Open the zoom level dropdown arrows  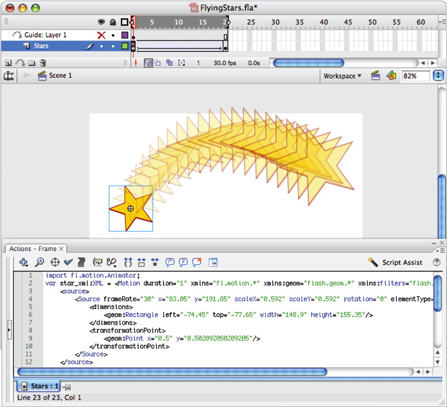click(438, 76)
